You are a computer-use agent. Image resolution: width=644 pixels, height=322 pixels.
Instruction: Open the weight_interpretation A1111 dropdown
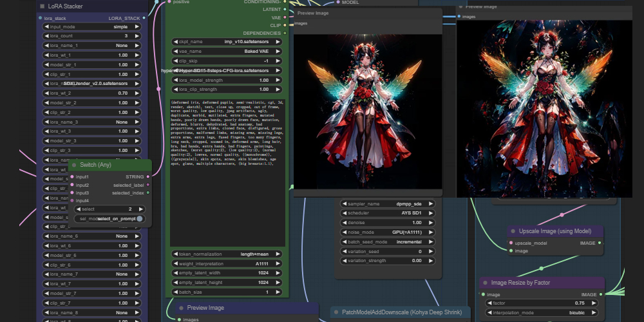pos(227,263)
